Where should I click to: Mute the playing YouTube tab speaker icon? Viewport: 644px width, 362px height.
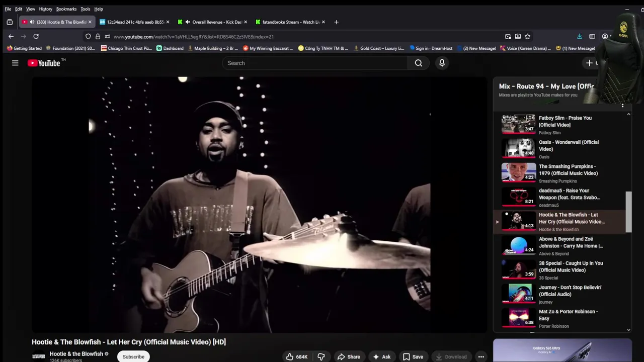pyautogui.click(x=32, y=22)
